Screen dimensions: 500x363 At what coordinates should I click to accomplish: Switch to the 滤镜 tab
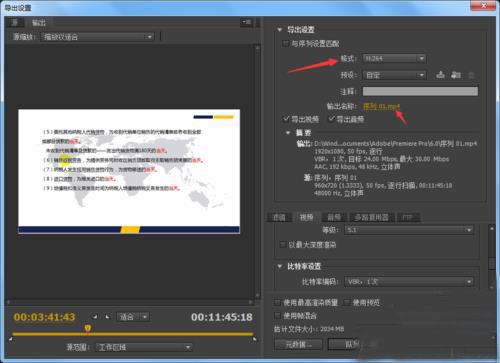279,217
